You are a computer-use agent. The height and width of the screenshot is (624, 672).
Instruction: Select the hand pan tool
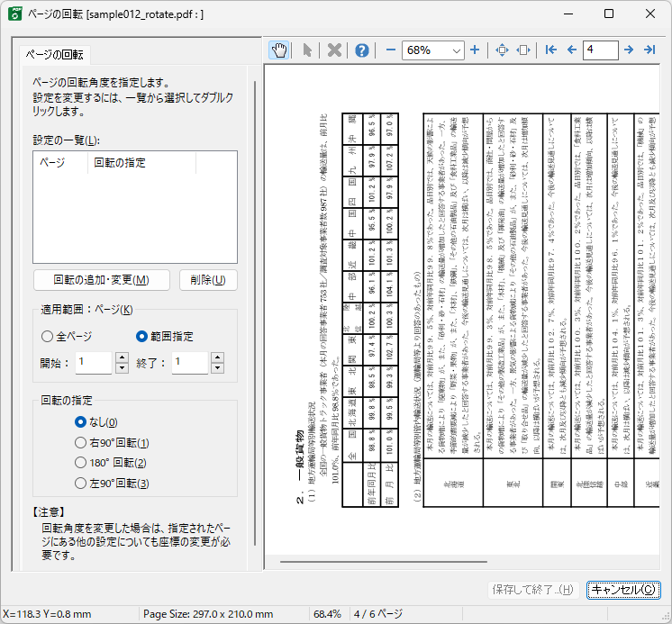click(x=279, y=50)
